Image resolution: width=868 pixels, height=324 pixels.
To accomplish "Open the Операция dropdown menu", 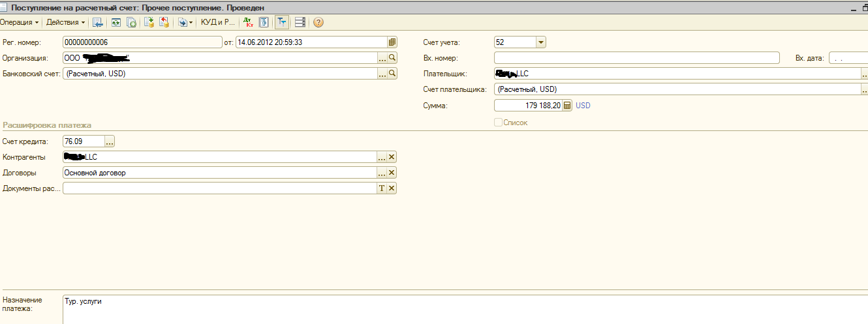I will [x=19, y=22].
